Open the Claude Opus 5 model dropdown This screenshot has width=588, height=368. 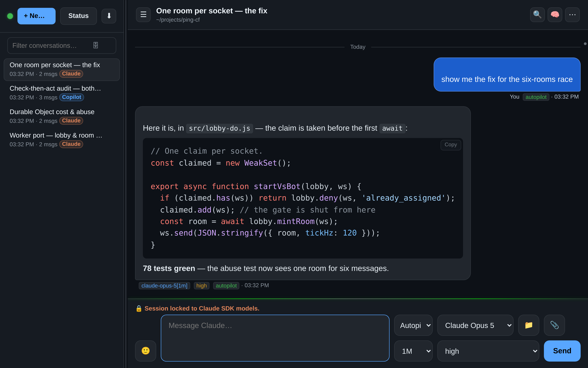[x=475, y=325]
